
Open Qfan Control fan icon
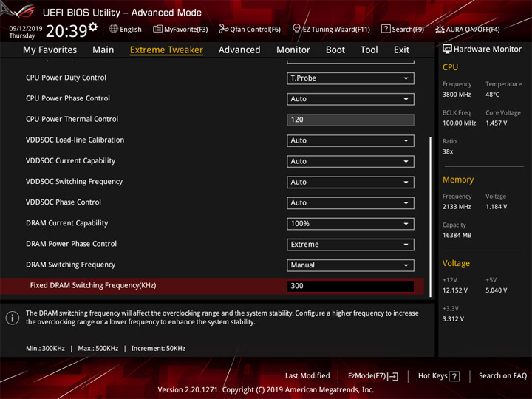(x=223, y=29)
